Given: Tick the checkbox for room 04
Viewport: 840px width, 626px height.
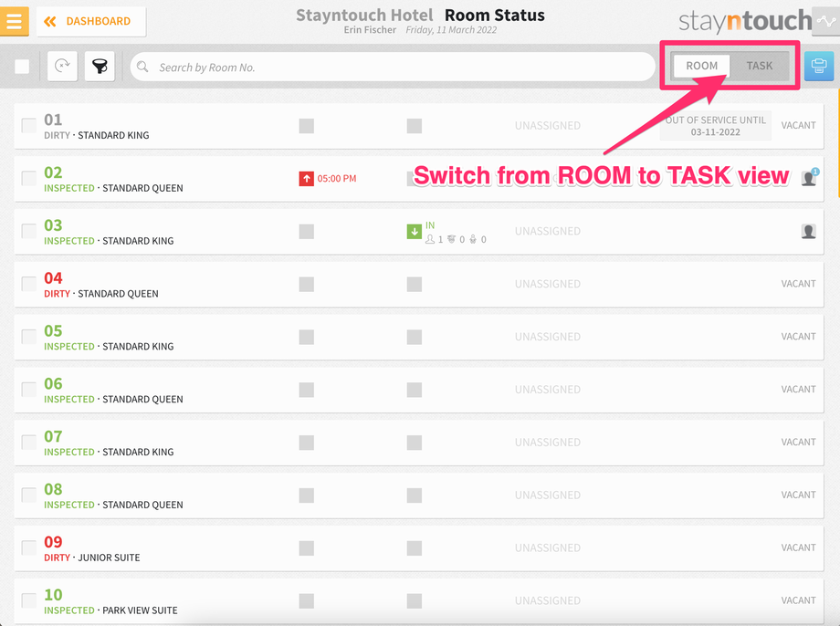Looking at the screenshot, I should pyautogui.click(x=29, y=284).
